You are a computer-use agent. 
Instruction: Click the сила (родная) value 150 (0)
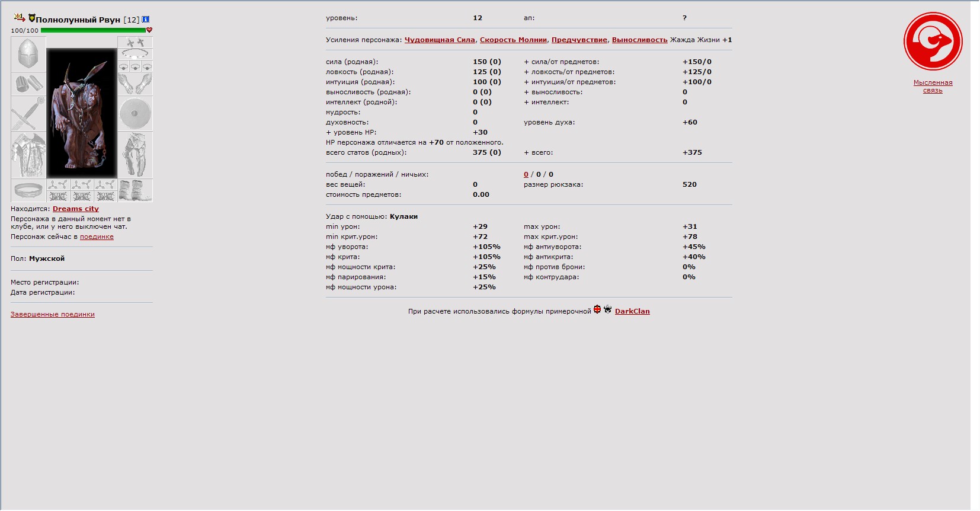(487, 62)
